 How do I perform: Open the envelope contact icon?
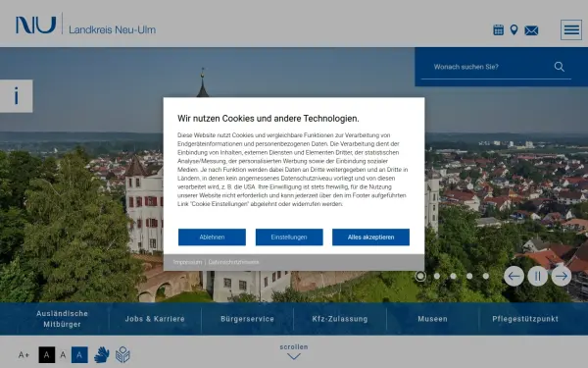pyautogui.click(x=531, y=30)
